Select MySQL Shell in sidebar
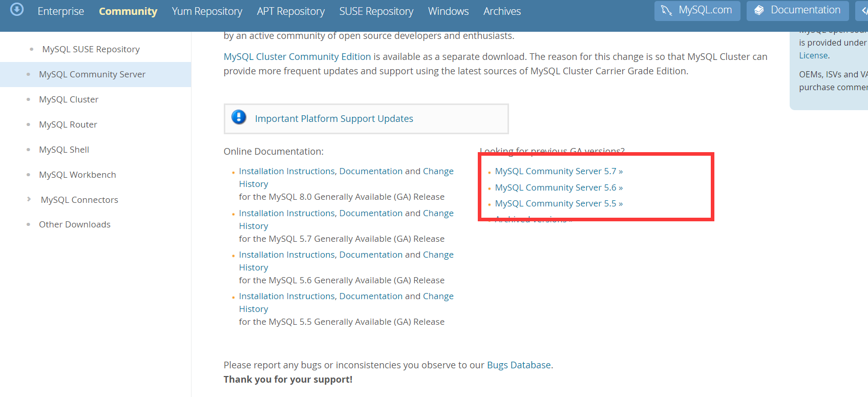Viewport: 868px width, 397px height. 64,150
